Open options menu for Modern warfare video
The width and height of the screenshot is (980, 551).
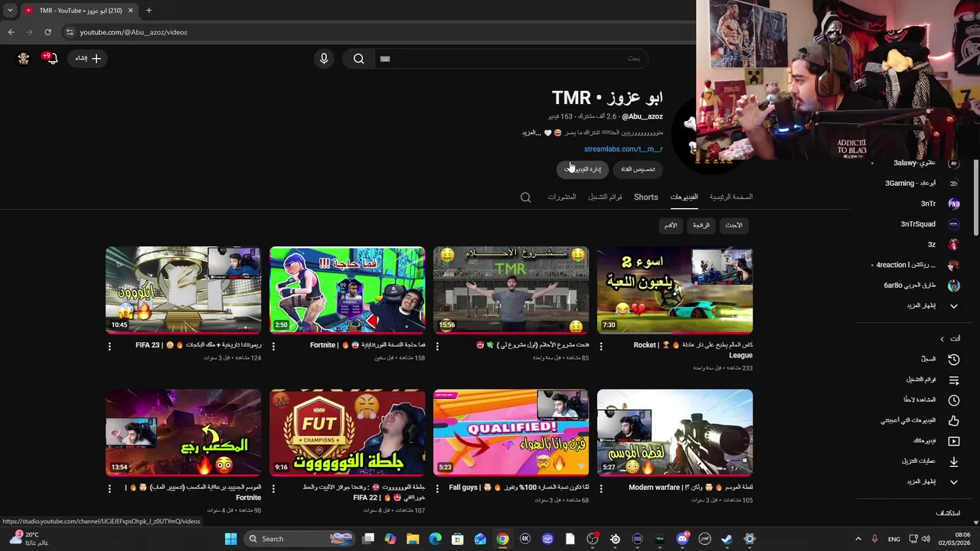(x=601, y=488)
